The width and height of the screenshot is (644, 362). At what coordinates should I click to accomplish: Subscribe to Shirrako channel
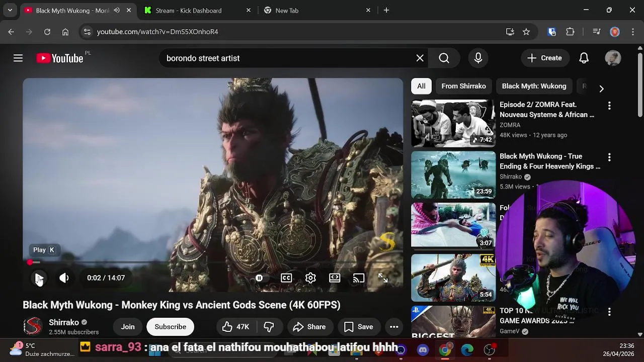[170, 327]
